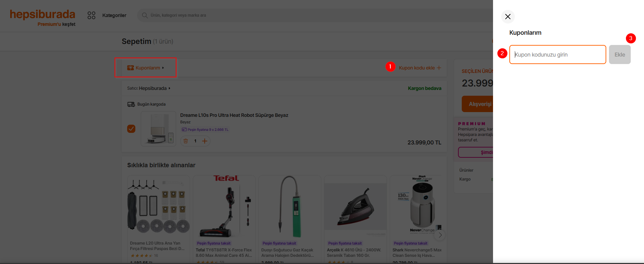Open the Kategoriler menu

point(114,15)
